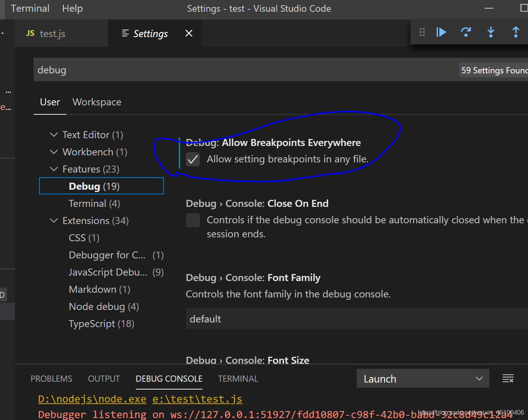Open the Launch debug session dropdown
This screenshot has width=528, height=420.
point(423,379)
